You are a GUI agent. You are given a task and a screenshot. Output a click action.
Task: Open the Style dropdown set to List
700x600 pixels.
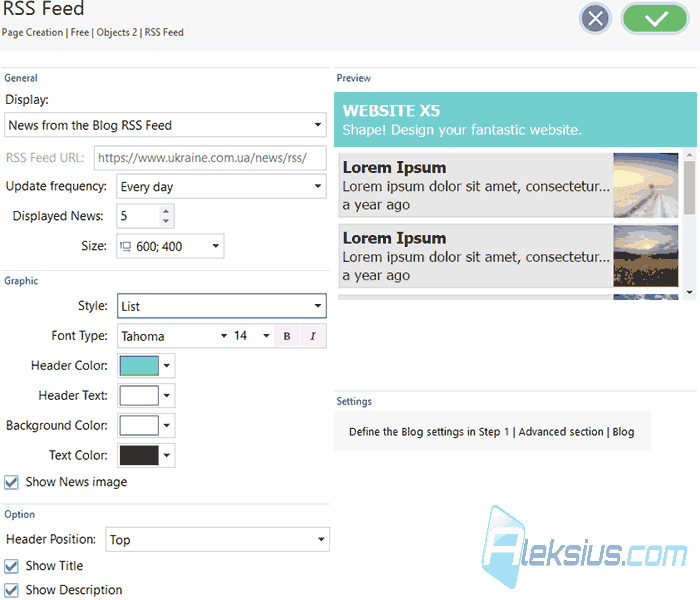point(222,306)
